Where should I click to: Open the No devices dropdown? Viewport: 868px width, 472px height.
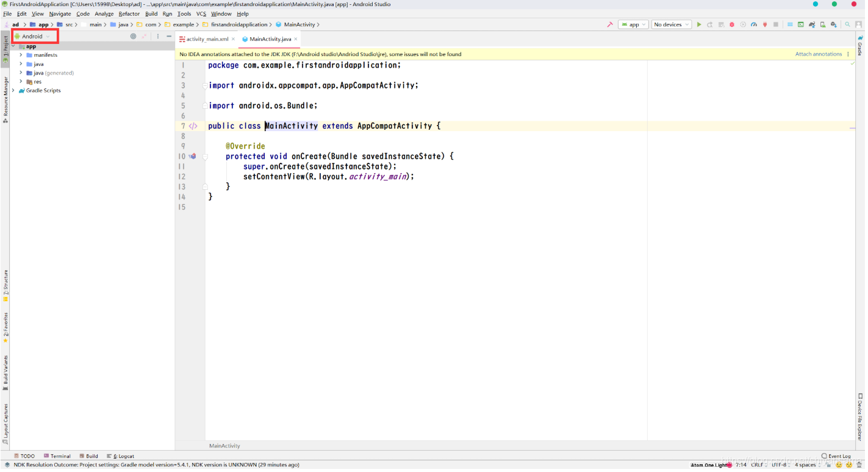(671, 24)
